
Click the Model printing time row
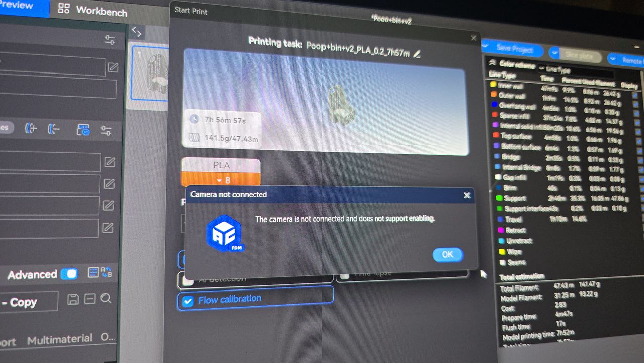(538, 334)
